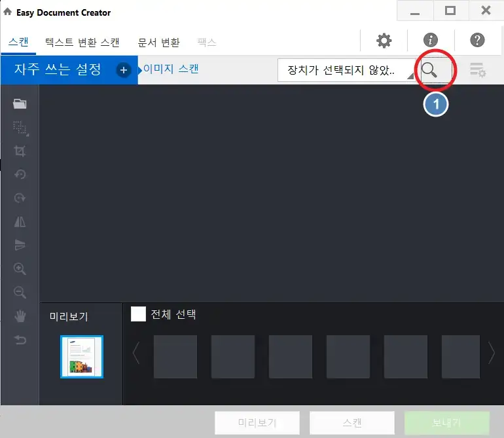Select the crop tool

pos(20,151)
